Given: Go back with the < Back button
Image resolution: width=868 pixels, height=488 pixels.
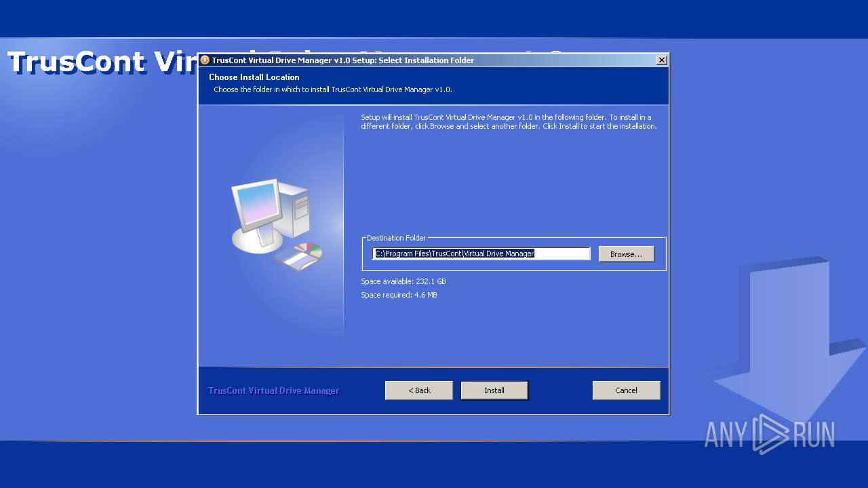Looking at the screenshot, I should pyautogui.click(x=419, y=390).
